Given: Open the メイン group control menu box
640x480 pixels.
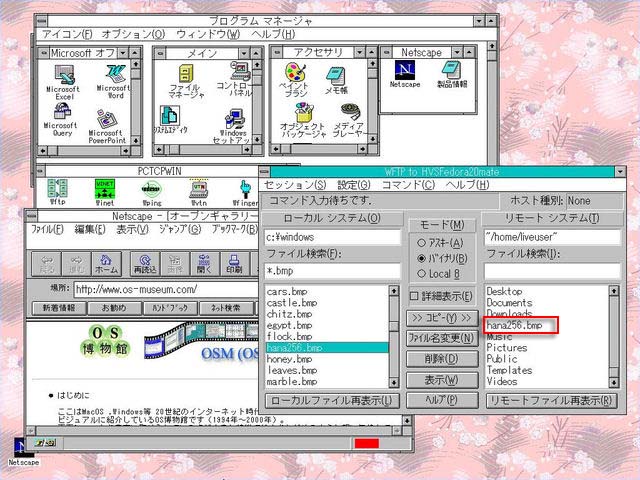Looking at the screenshot, I should 160,53.
